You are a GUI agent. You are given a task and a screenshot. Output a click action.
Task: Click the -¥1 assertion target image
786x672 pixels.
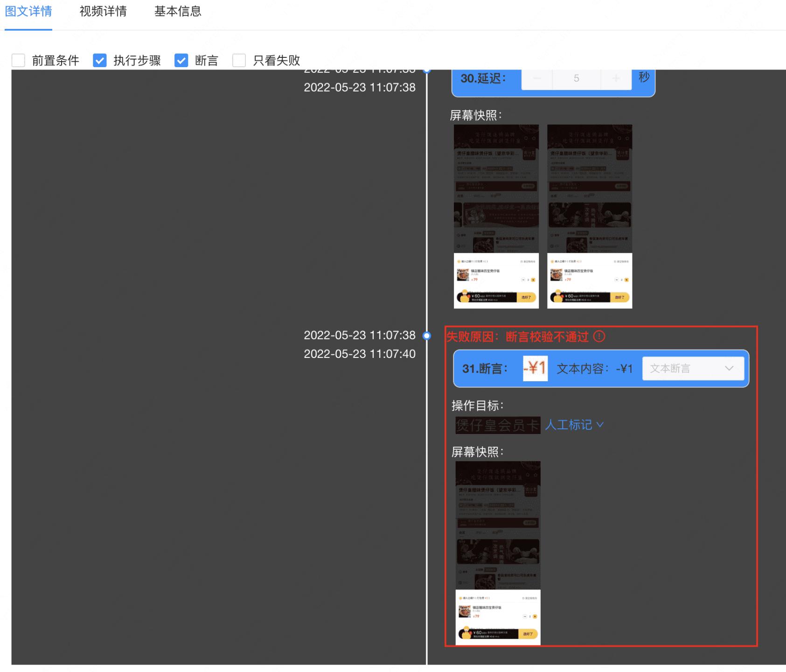tap(535, 368)
